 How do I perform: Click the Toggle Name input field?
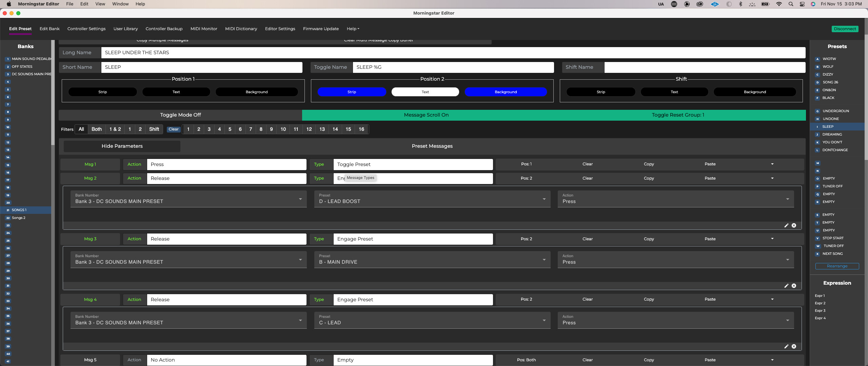(453, 67)
